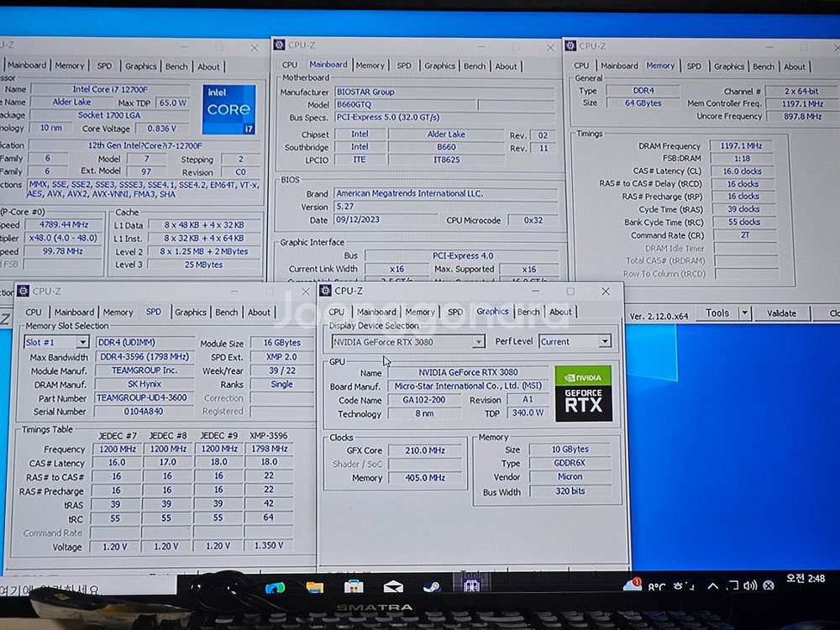Open the Mainboard tab in the RTX 3080 window

[376, 312]
